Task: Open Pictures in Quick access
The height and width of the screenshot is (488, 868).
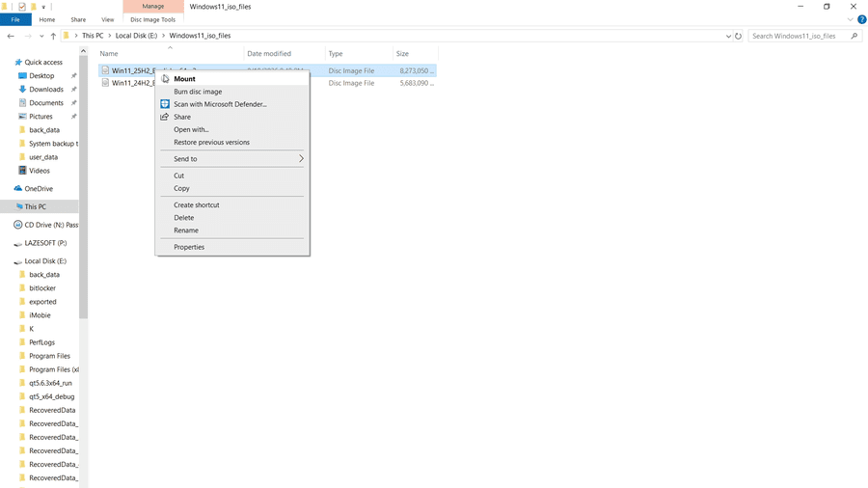Action: [x=41, y=116]
